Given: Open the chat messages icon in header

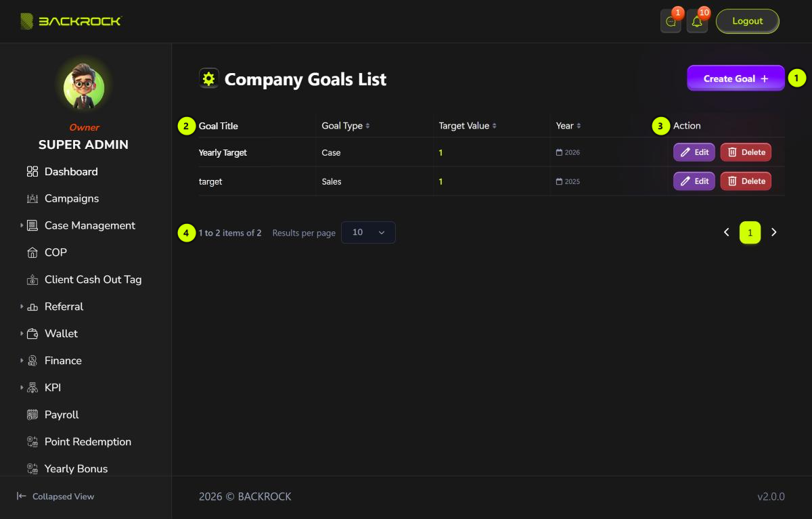Looking at the screenshot, I should coord(671,22).
